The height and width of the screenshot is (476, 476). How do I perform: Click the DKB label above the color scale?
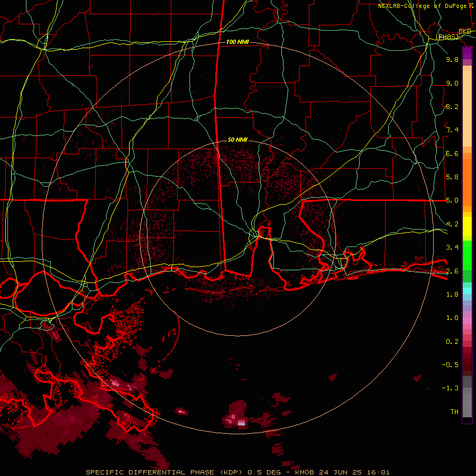(465, 32)
